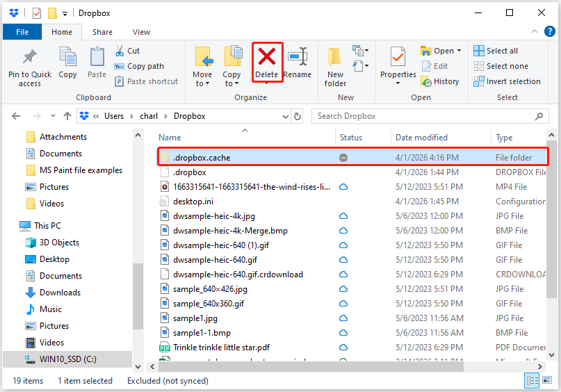The width and height of the screenshot is (561, 392).
Task: Click Properties quick access toolbar icon
Action: click(x=37, y=13)
